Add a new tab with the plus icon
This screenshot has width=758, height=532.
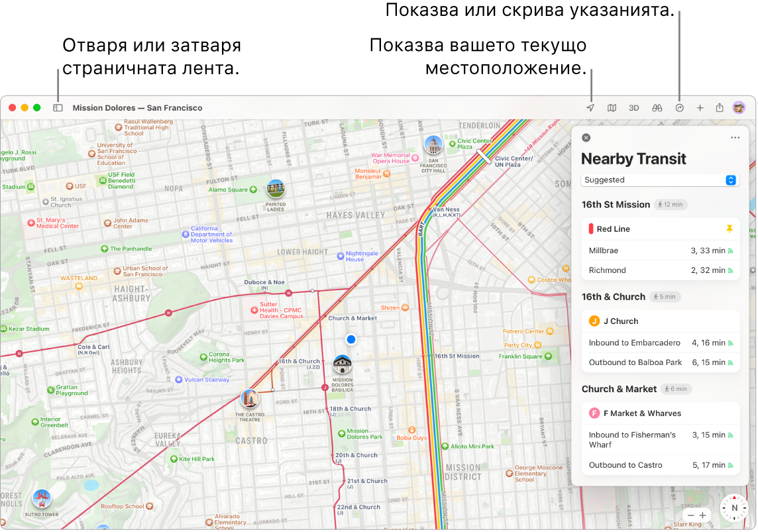pyautogui.click(x=700, y=107)
